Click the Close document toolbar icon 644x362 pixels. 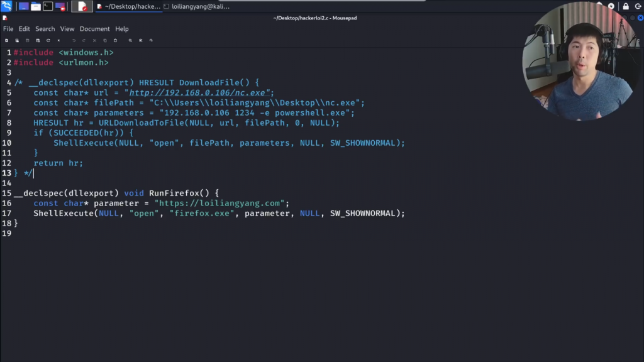[58, 41]
